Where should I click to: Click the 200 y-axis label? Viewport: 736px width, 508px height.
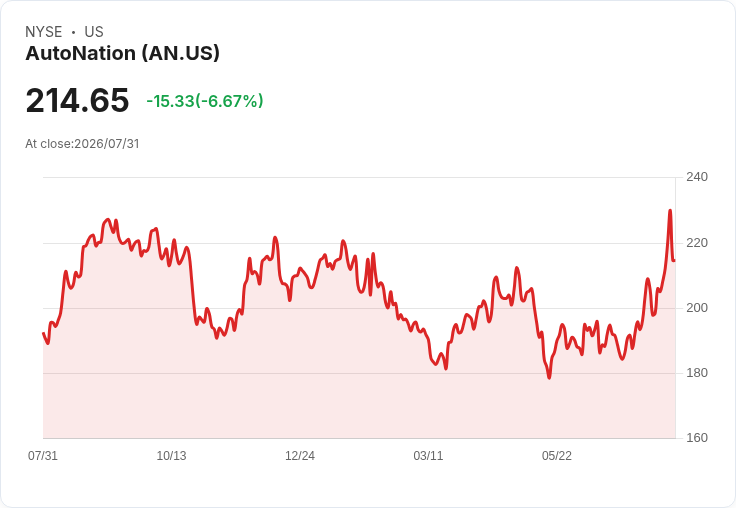(x=697, y=308)
